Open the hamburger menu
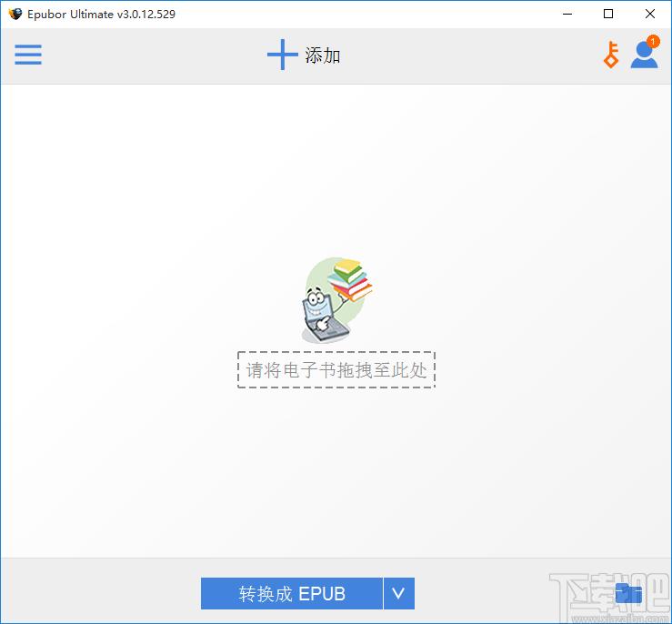This screenshot has height=624, width=672. [28, 55]
